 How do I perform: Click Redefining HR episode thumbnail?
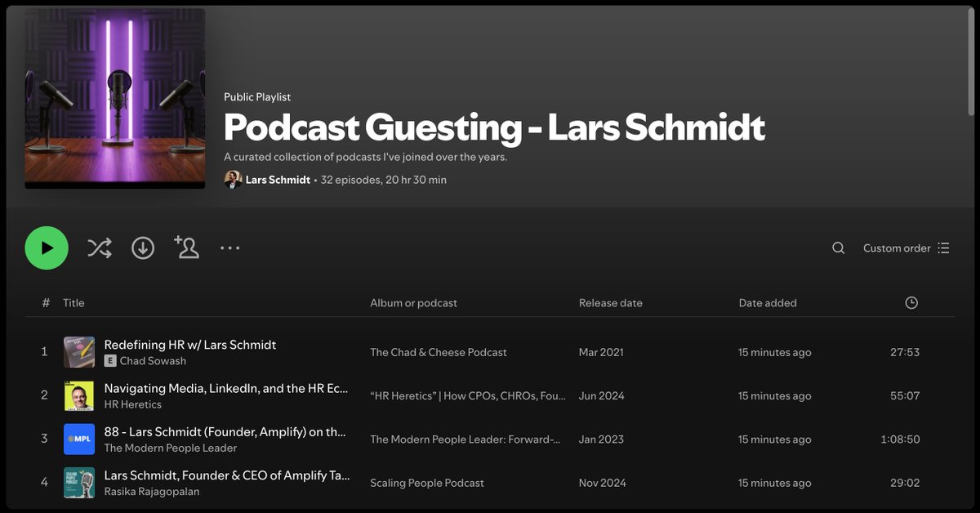pos(79,352)
